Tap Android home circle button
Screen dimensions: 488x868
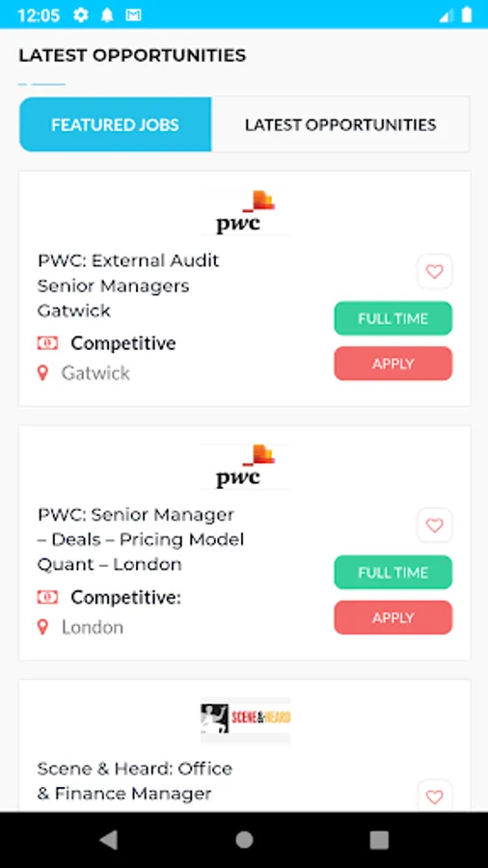click(244, 840)
